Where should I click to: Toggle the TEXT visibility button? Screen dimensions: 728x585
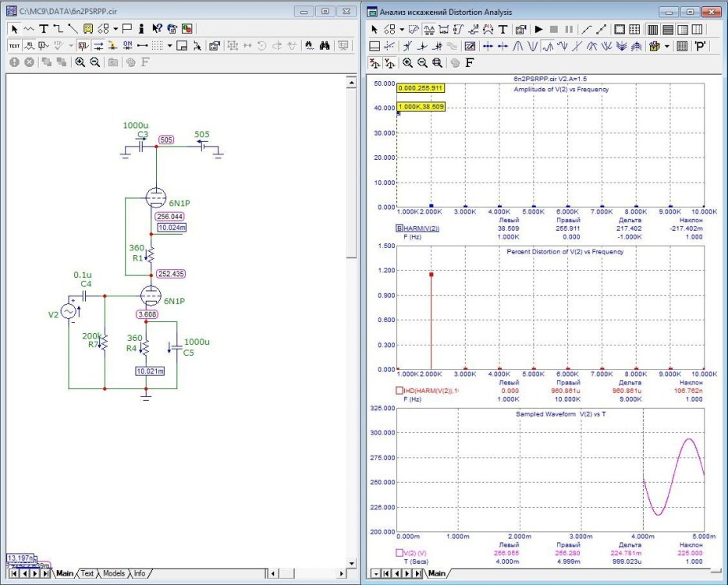(15, 45)
